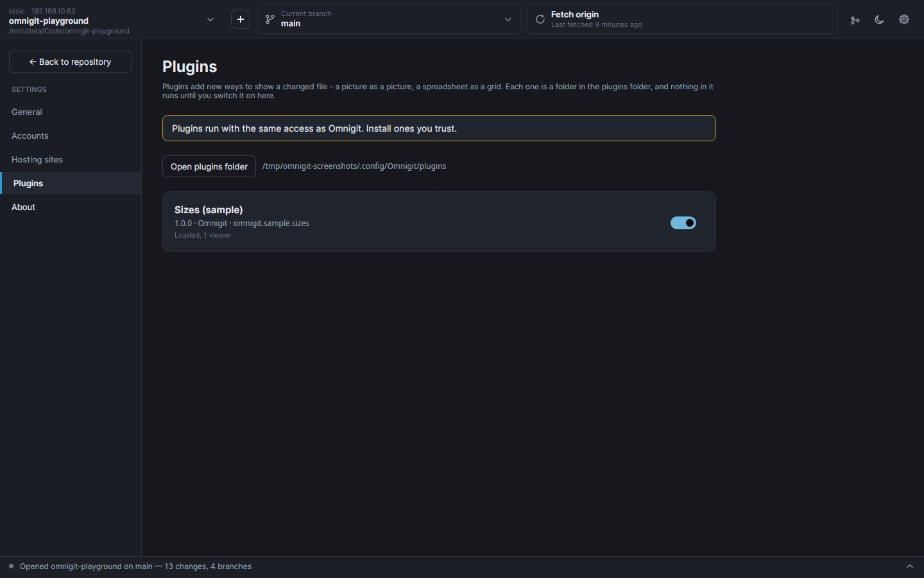Viewport: 924px width, 578px height.
Task: Open settings via the gear icon
Action: (x=904, y=19)
